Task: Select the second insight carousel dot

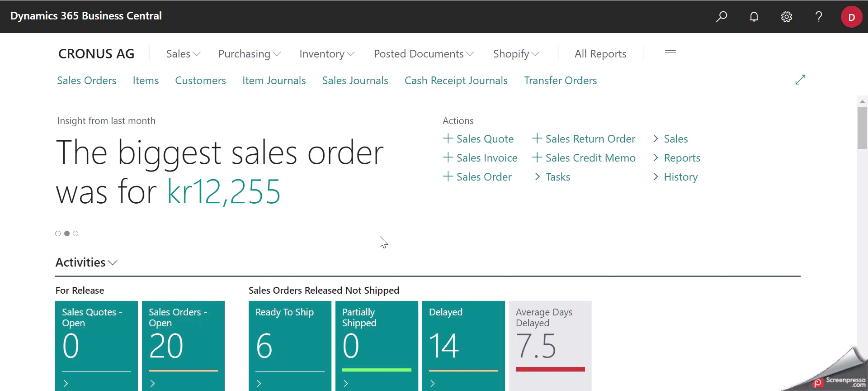Action: [x=67, y=234]
